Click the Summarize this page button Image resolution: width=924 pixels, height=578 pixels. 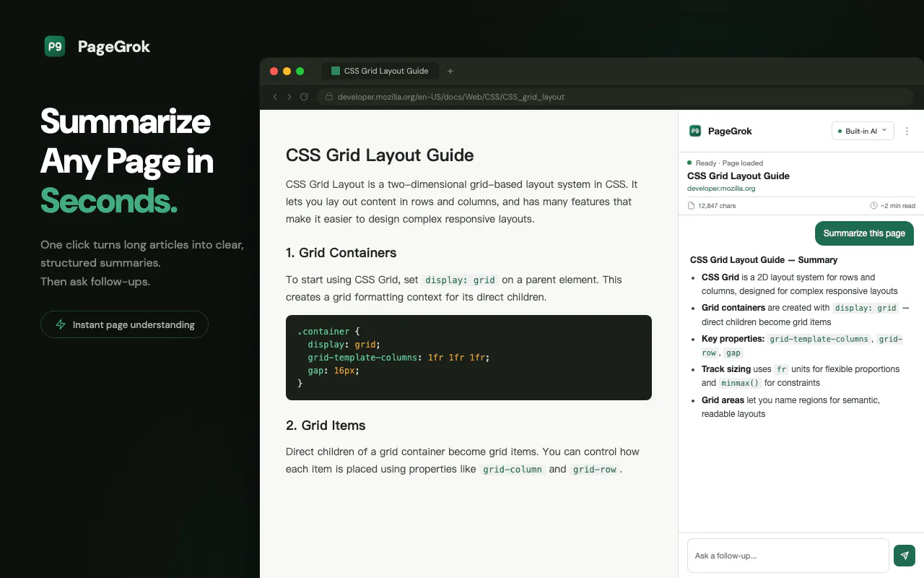point(864,233)
